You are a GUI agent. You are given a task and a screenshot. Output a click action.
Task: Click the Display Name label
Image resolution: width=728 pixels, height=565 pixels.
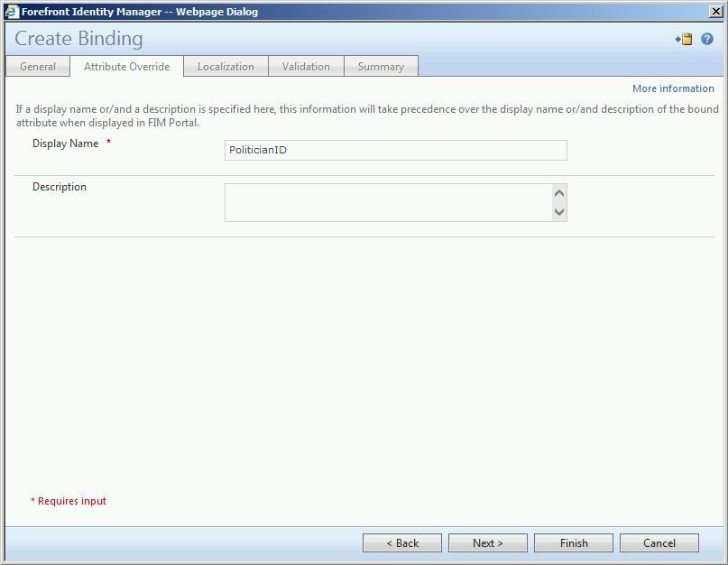pyautogui.click(x=66, y=144)
